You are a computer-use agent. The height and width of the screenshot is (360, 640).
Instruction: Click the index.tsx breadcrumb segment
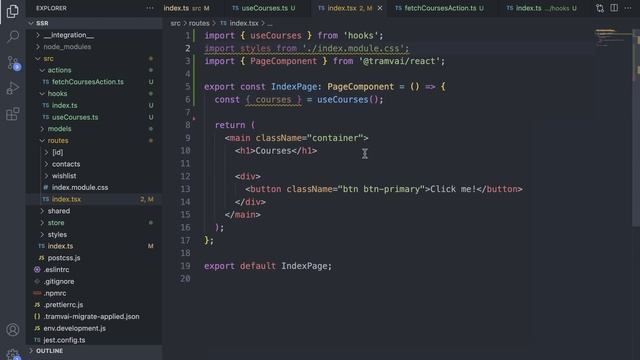coord(239,23)
